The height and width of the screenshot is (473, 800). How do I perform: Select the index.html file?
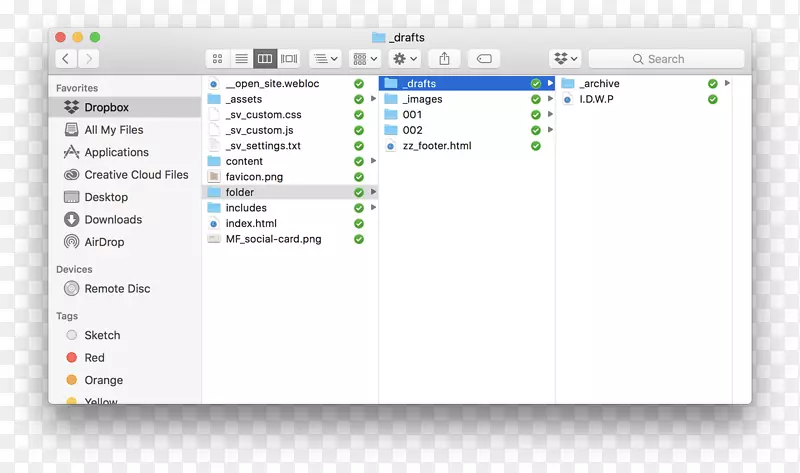[x=290, y=223]
